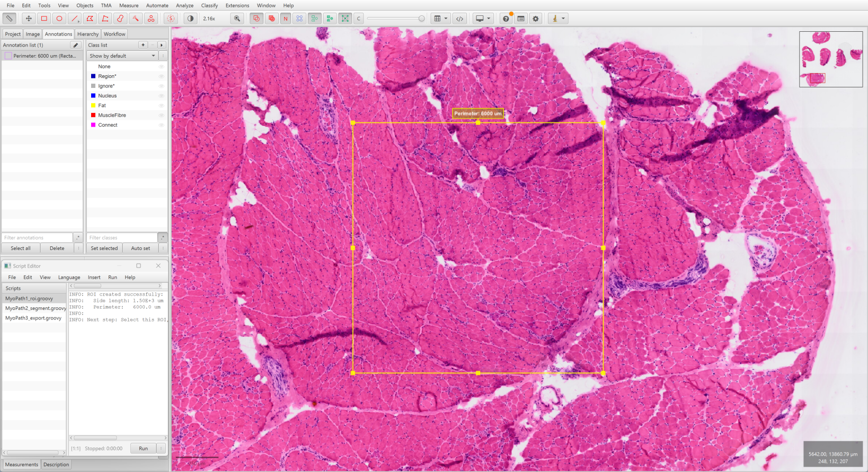Switch to the Hierarchy tab
The height and width of the screenshot is (472, 868).
point(88,34)
